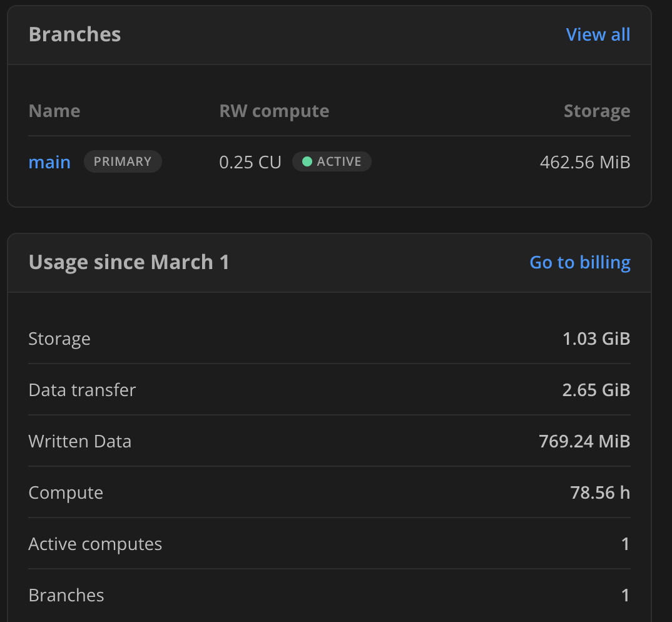This screenshot has height=622, width=672.
Task: Select the Compute usage label
Action: coord(66,492)
